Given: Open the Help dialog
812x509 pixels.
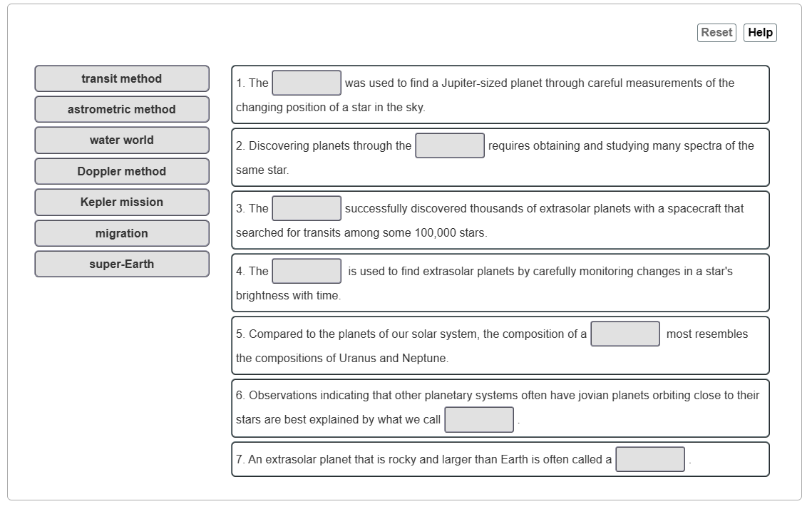Looking at the screenshot, I should (760, 32).
